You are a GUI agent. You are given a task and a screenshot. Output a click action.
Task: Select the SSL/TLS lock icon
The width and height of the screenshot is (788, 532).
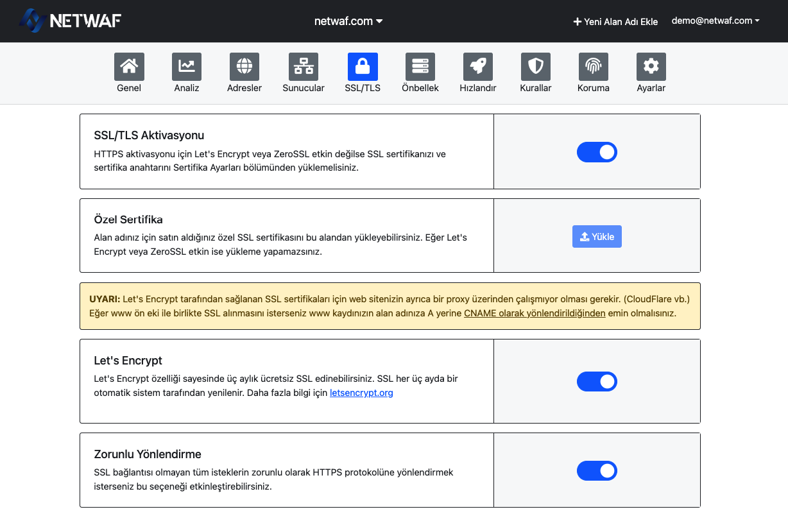[363, 67]
